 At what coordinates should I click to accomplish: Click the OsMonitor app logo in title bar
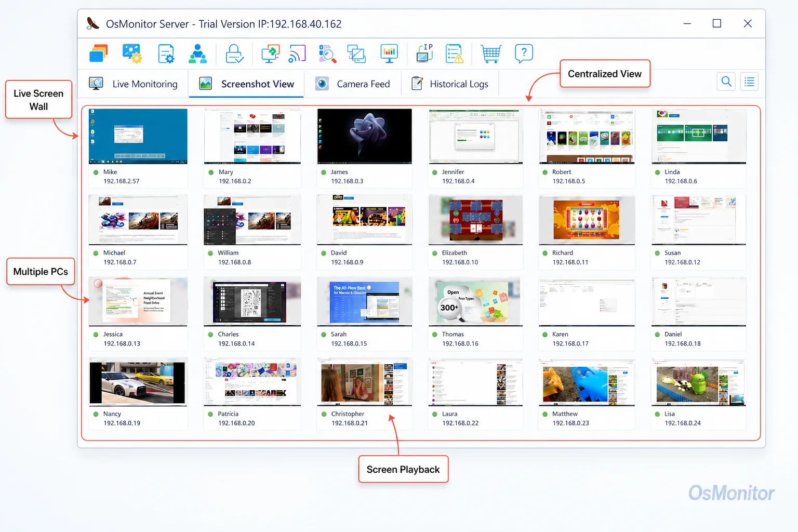[92, 23]
